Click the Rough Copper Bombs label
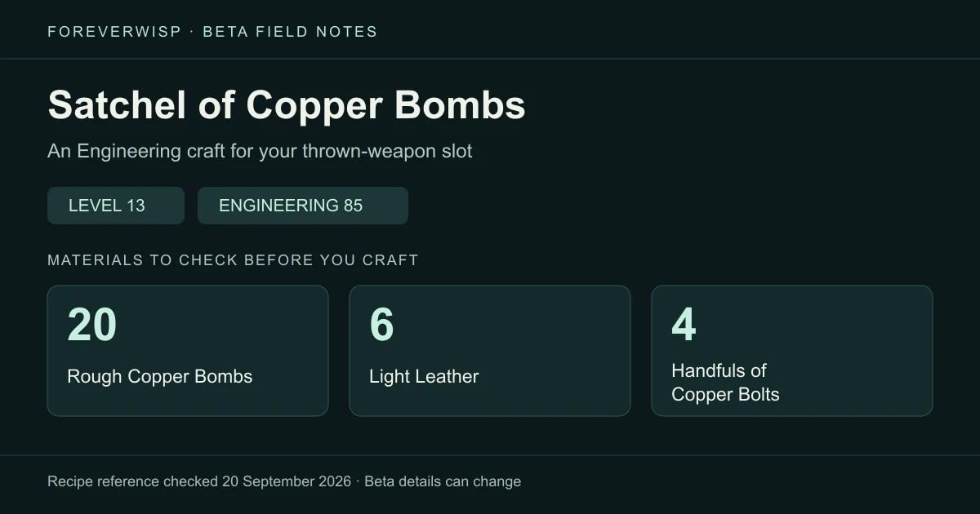The image size is (980, 514). [x=160, y=376]
